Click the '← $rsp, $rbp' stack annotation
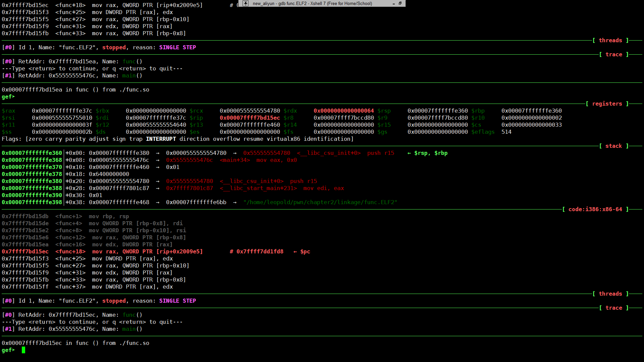The width and height of the screenshot is (644, 362). [428, 153]
